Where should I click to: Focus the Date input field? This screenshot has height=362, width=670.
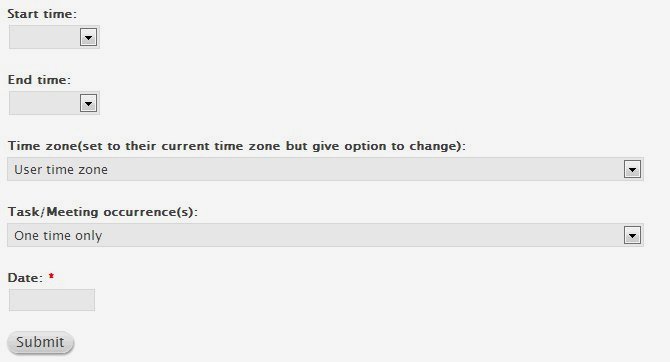52,300
